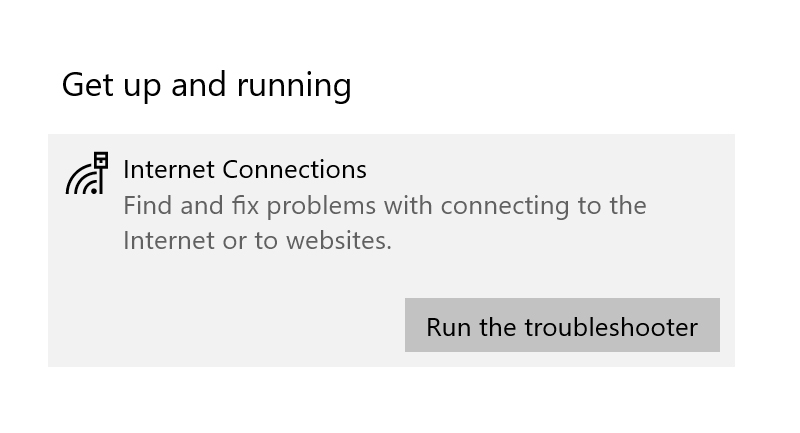Image resolution: width=800 pixels, height=433 pixels.
Task: Click "Get up" in the section heading
Action: tap(112, 85)
